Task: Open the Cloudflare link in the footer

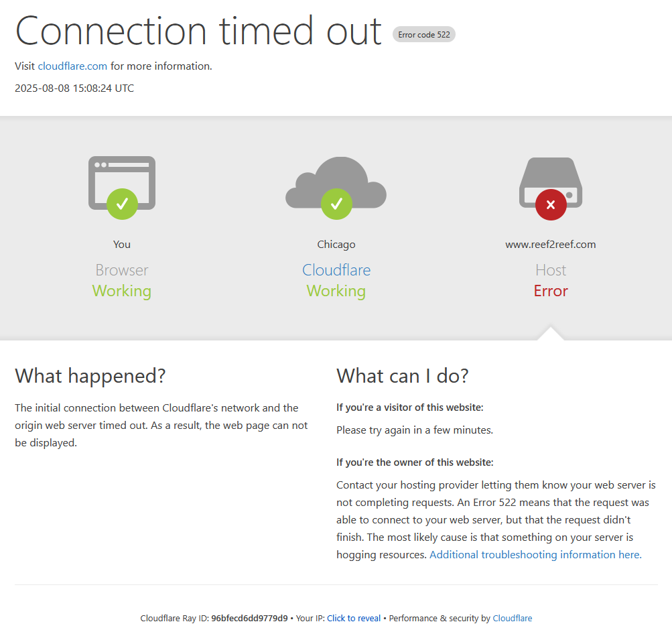Action: [x=512, y=618]
